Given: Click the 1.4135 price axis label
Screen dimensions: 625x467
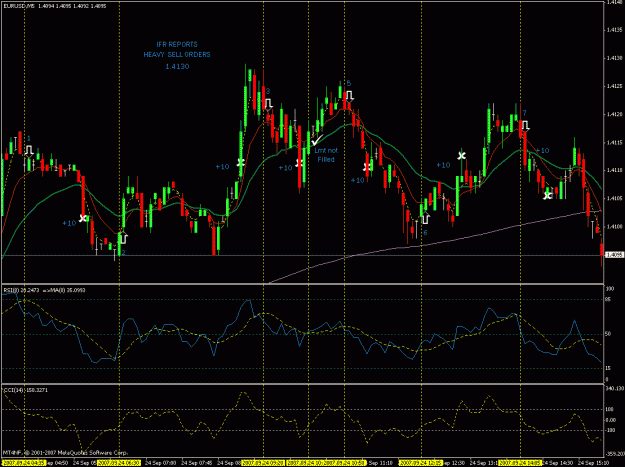Looking at the screenshot, I should (x=614, y=30).
